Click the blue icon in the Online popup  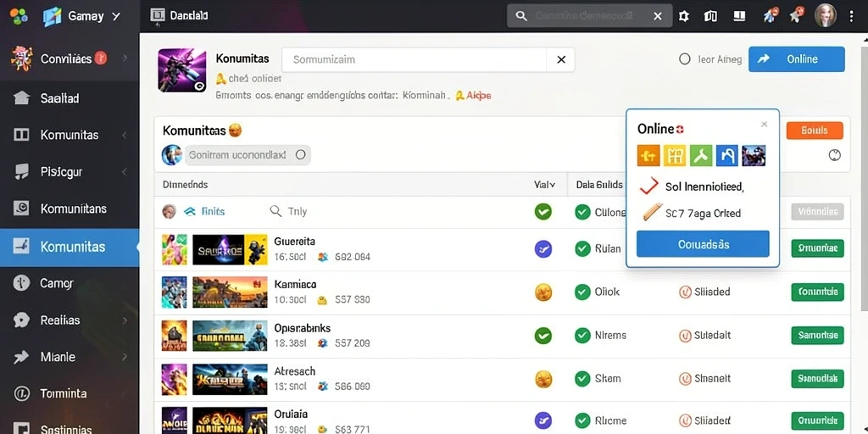click(x=726, y=156)
